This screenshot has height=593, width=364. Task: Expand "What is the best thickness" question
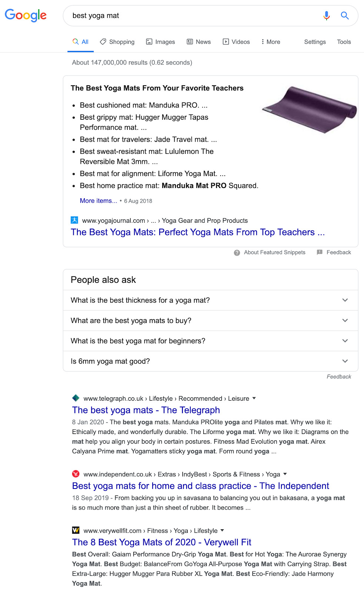click(x=345, y=300)
